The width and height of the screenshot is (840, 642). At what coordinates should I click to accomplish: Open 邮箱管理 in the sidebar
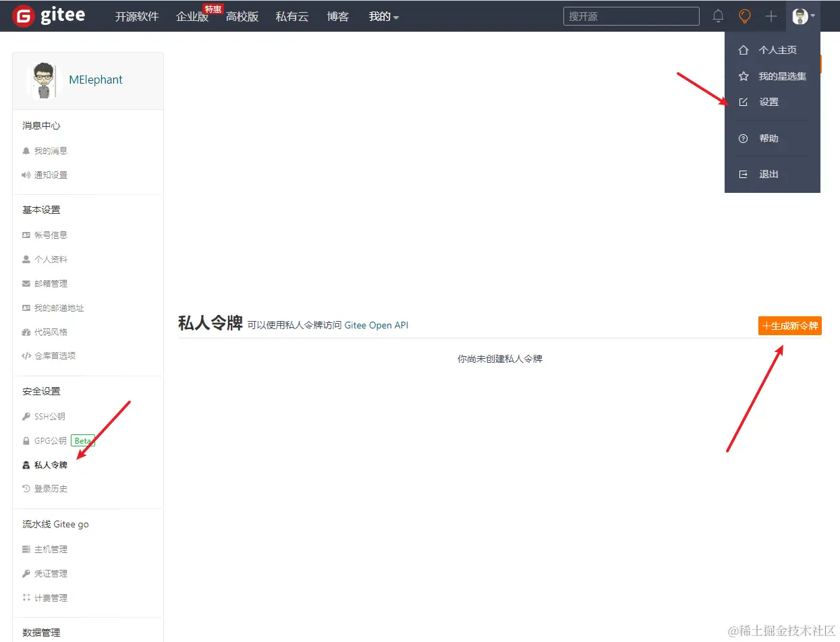(x=51, y=284)
